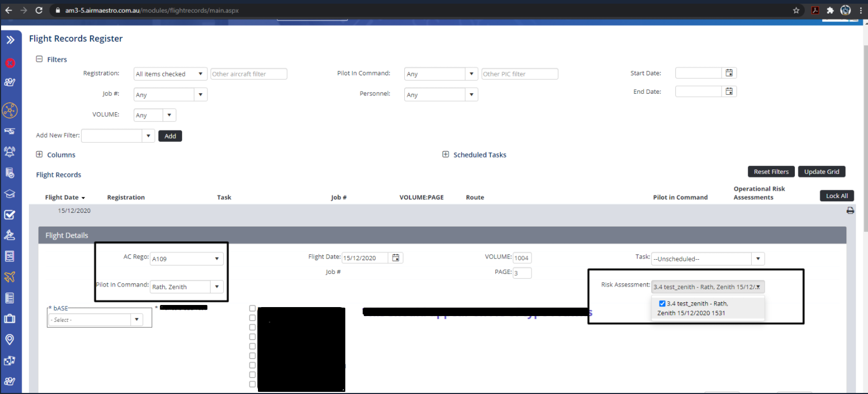Image resolution: width=868 pixels, height=394 pixels.
Task: Click the helicopter icon in the sidebar
Action: point(9,131)
